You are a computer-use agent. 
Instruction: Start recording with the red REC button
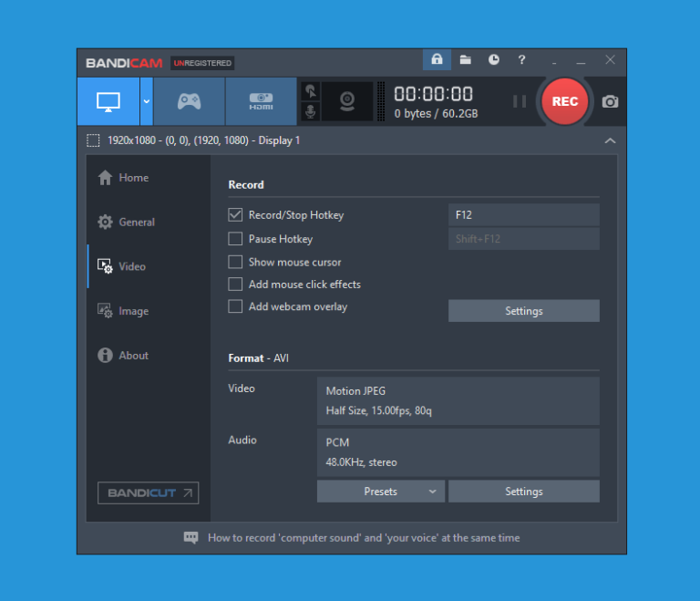point(565,101)
